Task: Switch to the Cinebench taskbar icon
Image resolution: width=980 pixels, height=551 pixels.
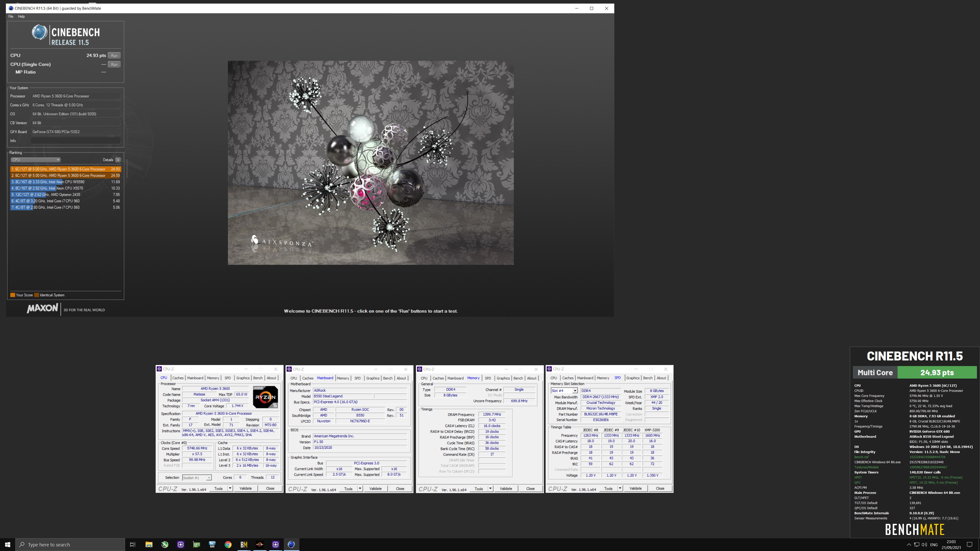Action: point(291,545)
